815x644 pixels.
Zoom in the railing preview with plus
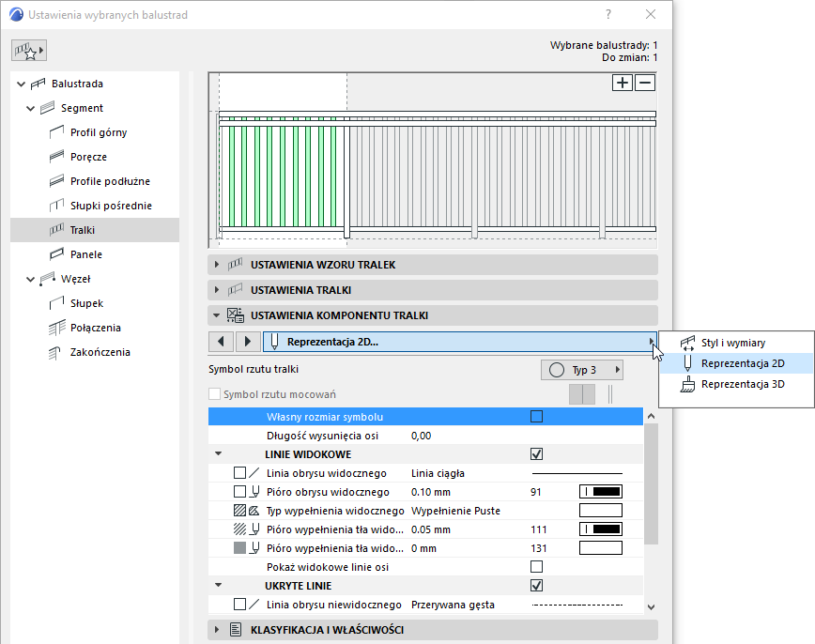click(623, 83)
